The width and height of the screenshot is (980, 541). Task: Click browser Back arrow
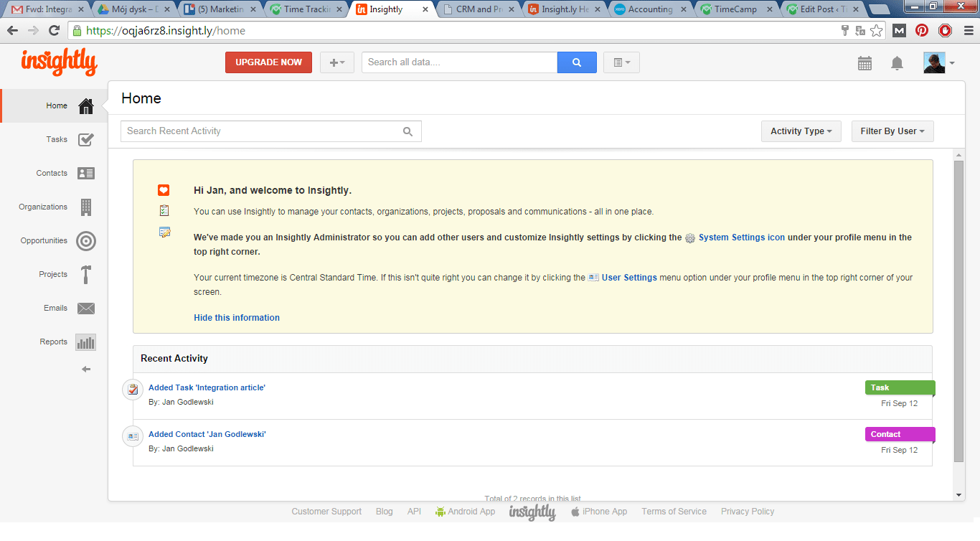(13, 31)
